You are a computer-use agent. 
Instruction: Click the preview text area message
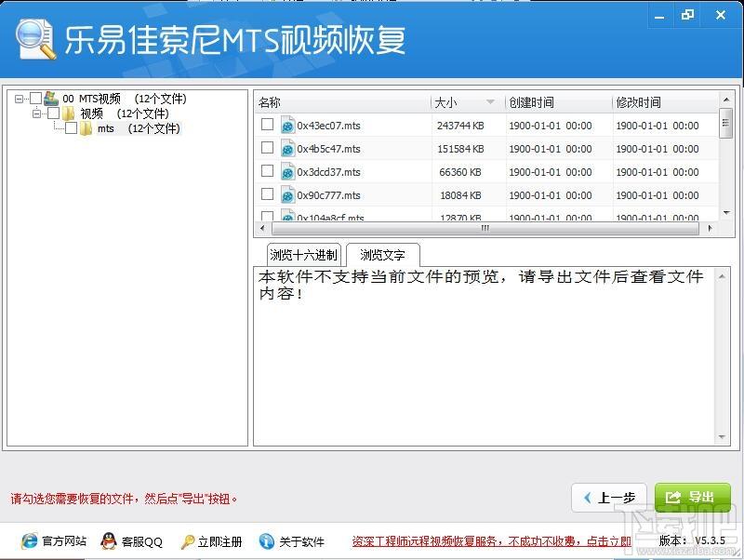[480, 285]
